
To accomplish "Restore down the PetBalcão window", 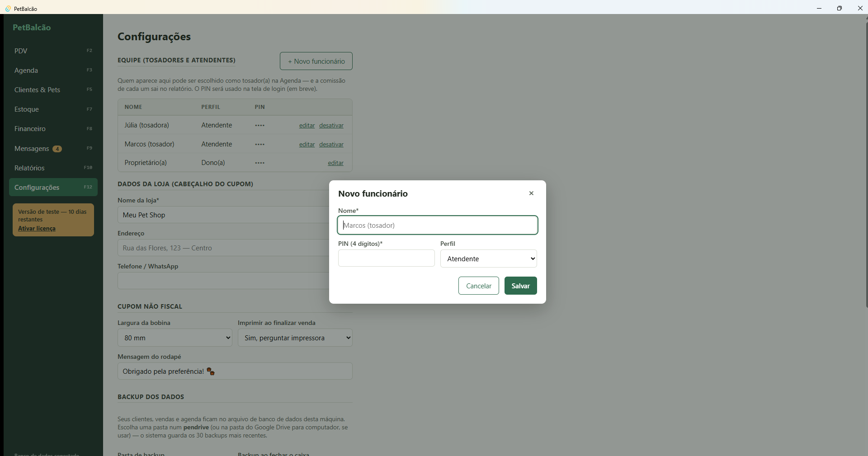I will [x=840, y=8].
